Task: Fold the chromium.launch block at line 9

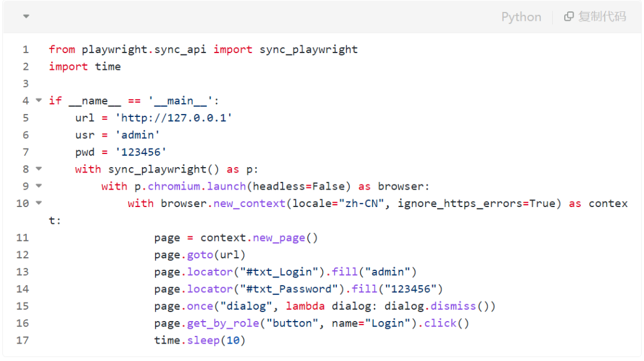Action: point(39,186)
